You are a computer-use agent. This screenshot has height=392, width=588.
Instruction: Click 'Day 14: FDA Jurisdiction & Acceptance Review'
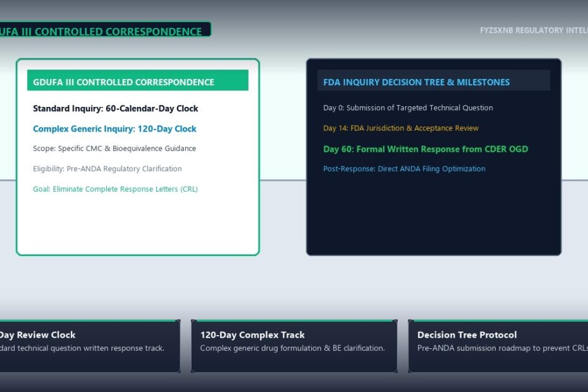pos(401,128)
